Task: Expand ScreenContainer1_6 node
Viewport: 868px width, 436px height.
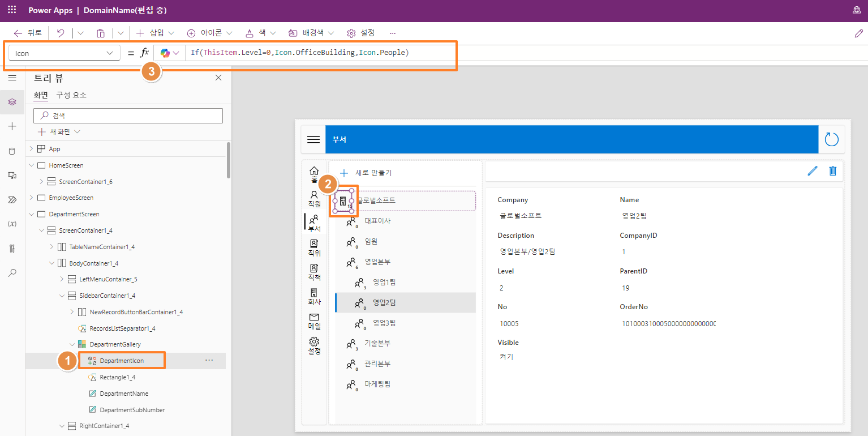Action: point(41,182)
